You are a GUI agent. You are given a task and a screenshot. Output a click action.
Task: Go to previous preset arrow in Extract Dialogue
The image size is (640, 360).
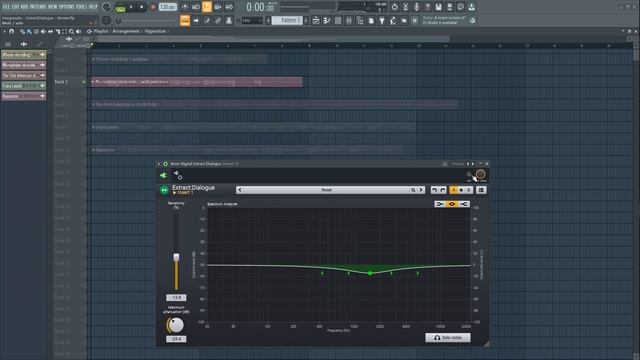[x=240, y=190]
